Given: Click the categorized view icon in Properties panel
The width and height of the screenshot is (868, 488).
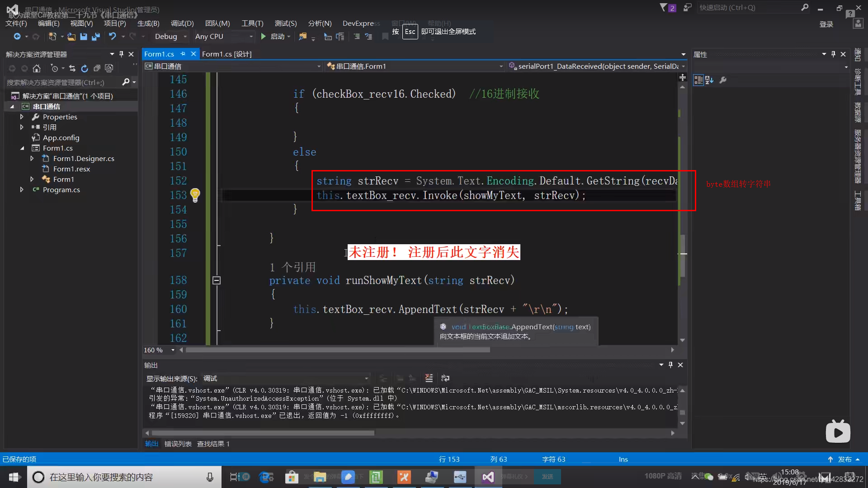Looking at the screenshot, I should pyautogui.click(x=698, y=80).
